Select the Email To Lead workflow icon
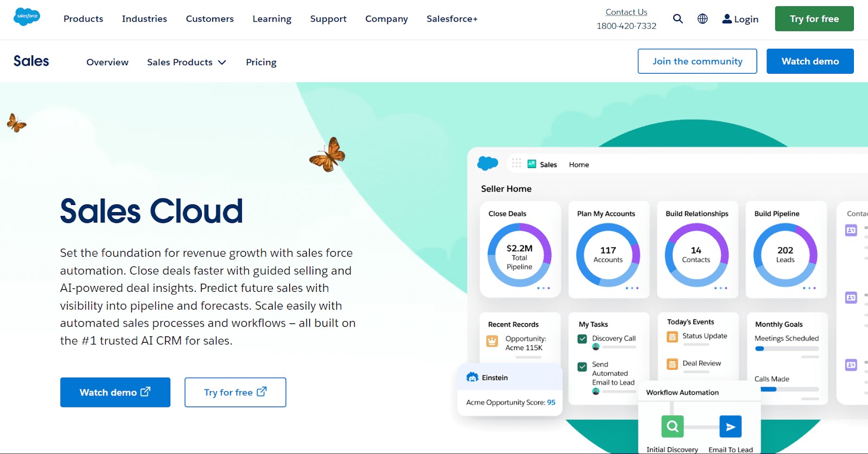 point(730,426)
